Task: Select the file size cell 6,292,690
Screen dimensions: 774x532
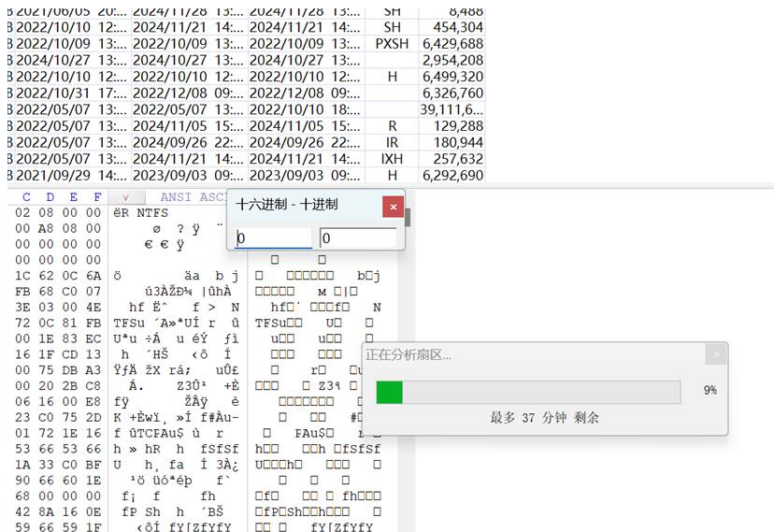Action: pos(452,175)
